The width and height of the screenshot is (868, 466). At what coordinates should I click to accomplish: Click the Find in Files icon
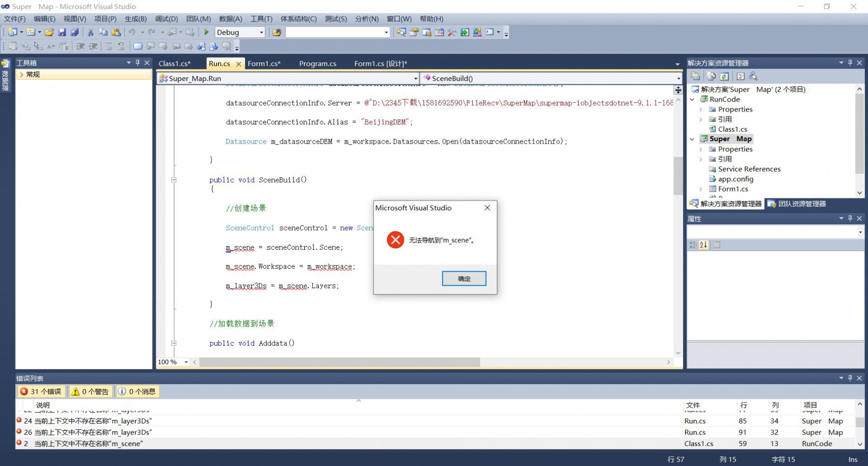coord(277,32)
